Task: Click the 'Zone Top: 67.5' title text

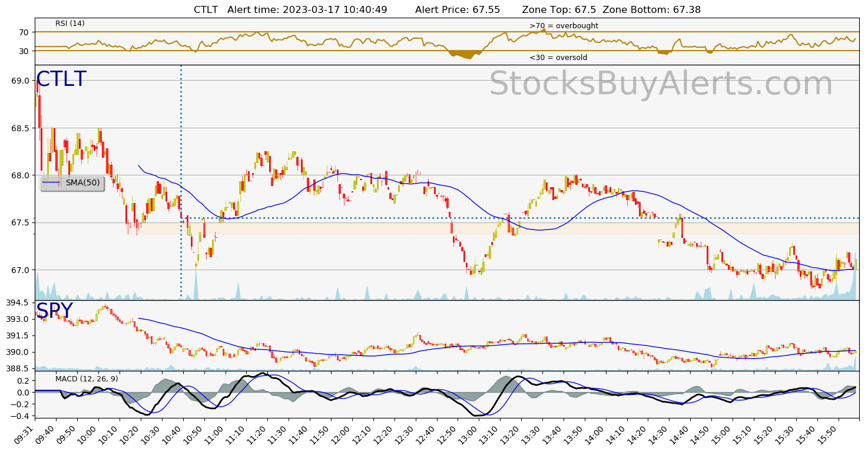Action: [x=559, y=10]
